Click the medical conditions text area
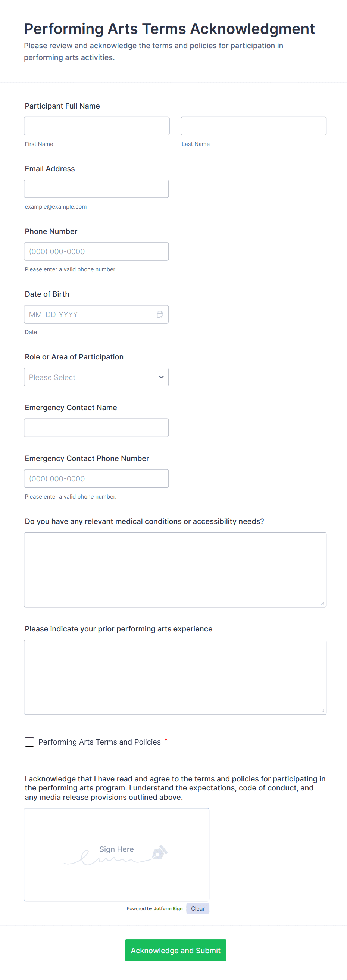Screen dimensions: 347x980 click(x=175, y=569)
